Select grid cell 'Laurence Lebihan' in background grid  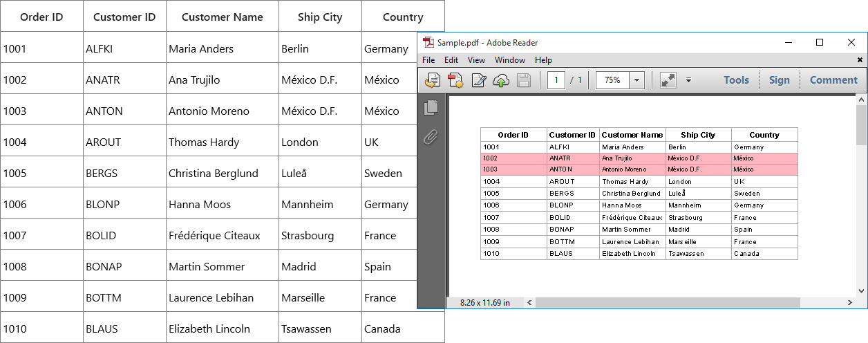coord(223,297)
